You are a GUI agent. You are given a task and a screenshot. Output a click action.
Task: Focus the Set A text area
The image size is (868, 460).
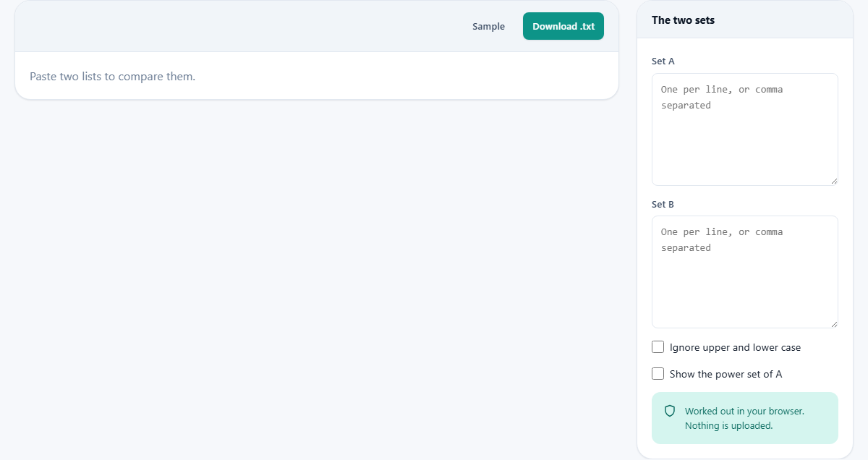745,129
